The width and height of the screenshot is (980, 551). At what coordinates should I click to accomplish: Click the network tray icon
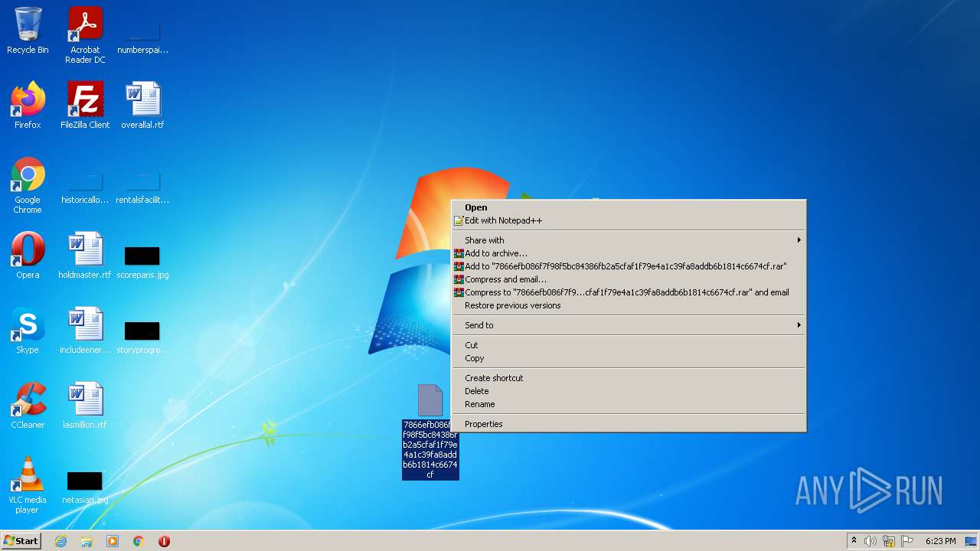(889, 541)
